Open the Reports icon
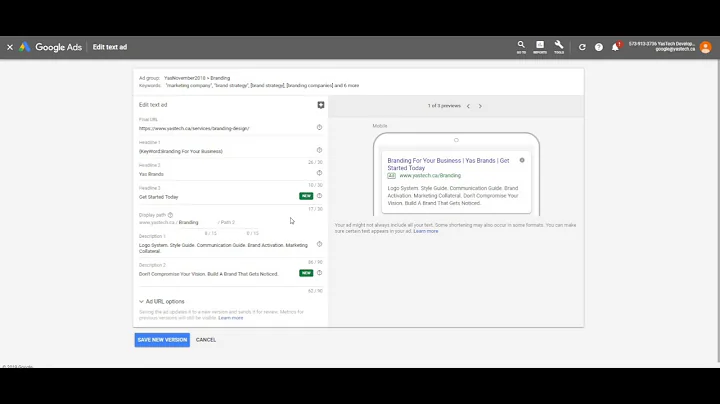Viewport: 720px width, 404px height. 540,47
